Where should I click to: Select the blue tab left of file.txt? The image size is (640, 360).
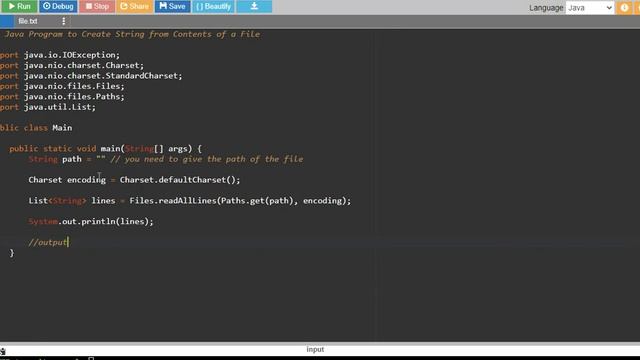click(x=7, y=21)
